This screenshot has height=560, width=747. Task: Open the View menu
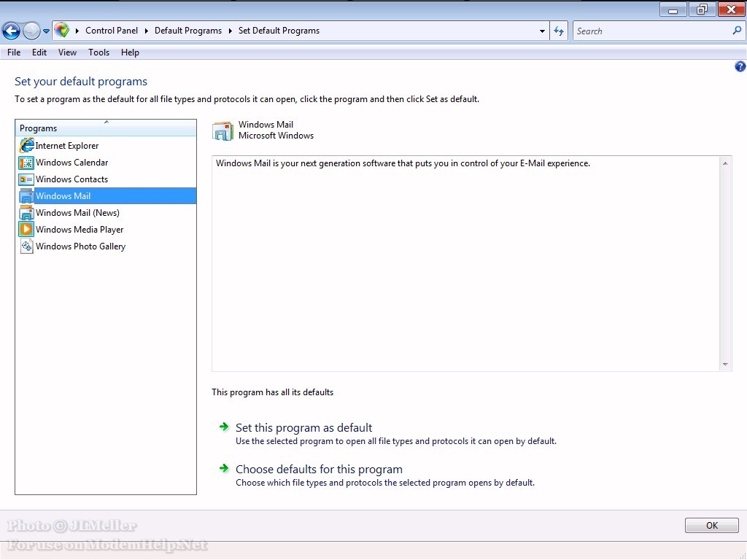click(67, 52)
